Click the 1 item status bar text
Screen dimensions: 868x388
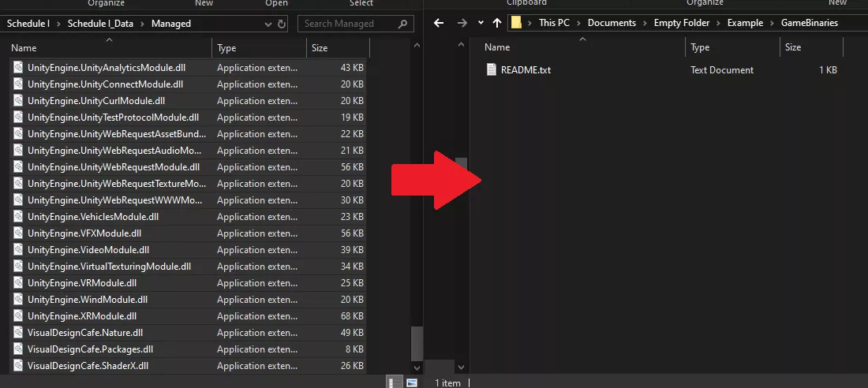click(447, 382)
